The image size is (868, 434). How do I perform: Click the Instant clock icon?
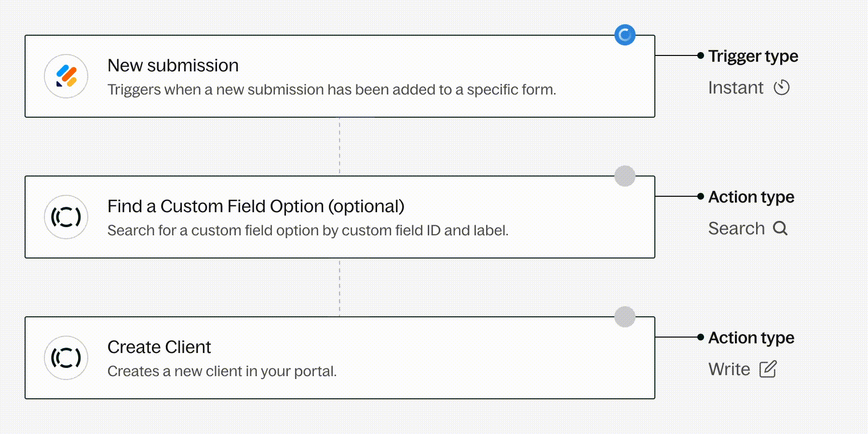coord(781,88)
